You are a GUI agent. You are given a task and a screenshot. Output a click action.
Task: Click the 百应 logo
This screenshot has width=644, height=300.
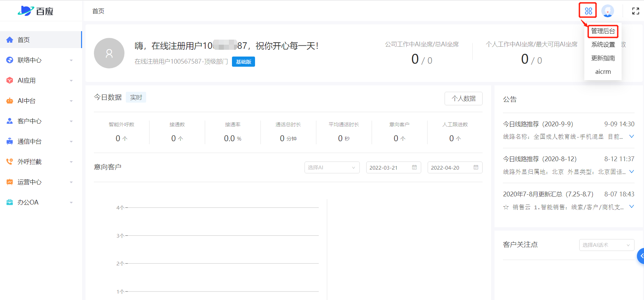pos(36,11)
